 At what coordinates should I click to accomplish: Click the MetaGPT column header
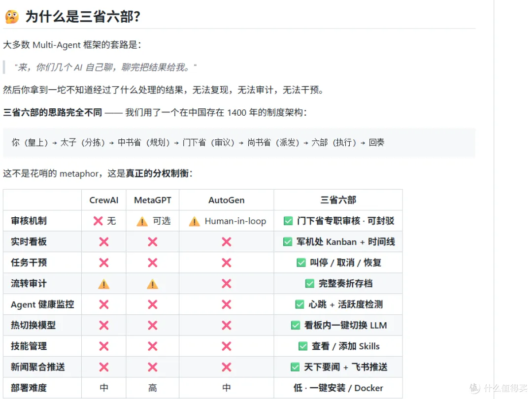(x=153, y=200)
